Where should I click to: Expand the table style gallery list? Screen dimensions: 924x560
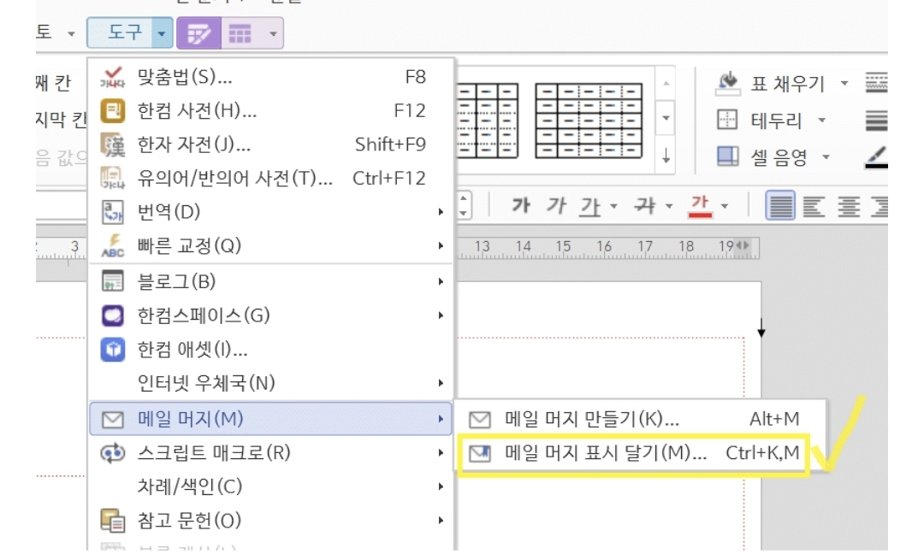tap(666, 156)
